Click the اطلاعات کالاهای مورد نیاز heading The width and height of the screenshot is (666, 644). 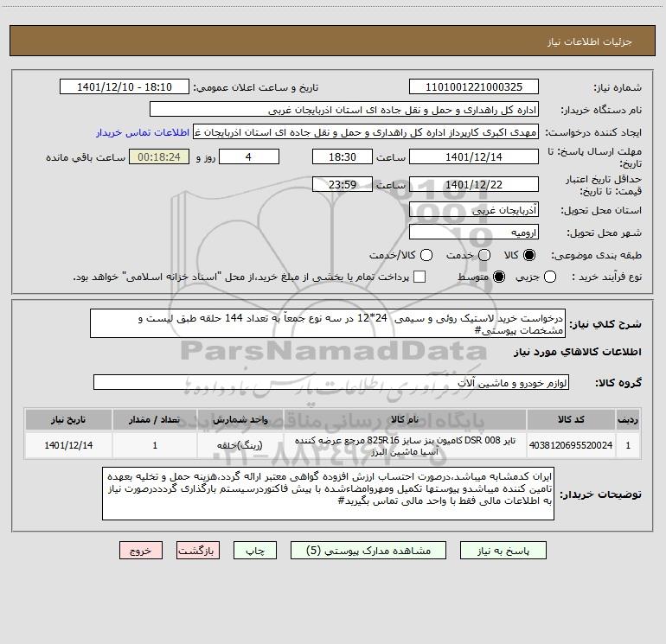[x=577, y=352]
